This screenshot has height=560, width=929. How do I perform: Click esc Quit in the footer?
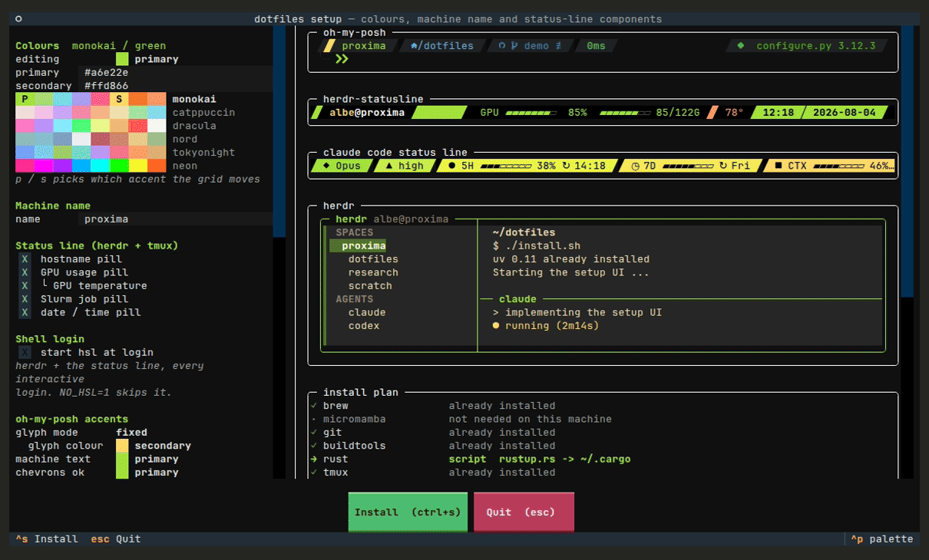pyautogui.click(x=116, y=539)
